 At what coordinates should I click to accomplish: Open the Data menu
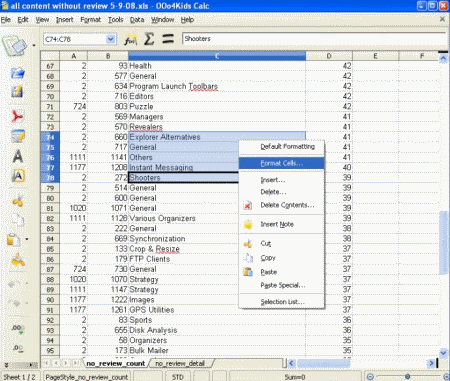pos(137,20)
